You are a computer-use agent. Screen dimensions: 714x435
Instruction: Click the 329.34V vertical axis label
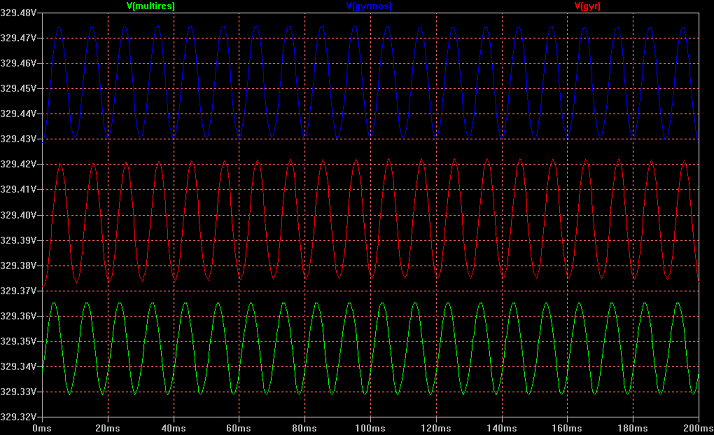19,366
